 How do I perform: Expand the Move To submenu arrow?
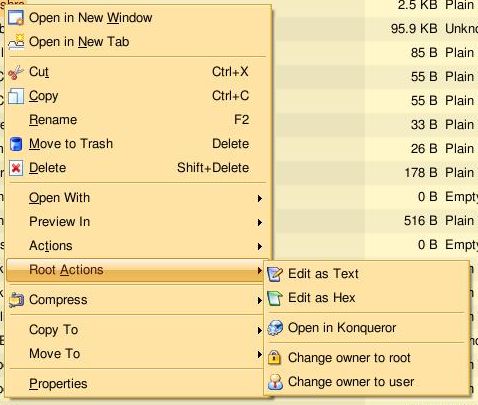pos(260,354)
